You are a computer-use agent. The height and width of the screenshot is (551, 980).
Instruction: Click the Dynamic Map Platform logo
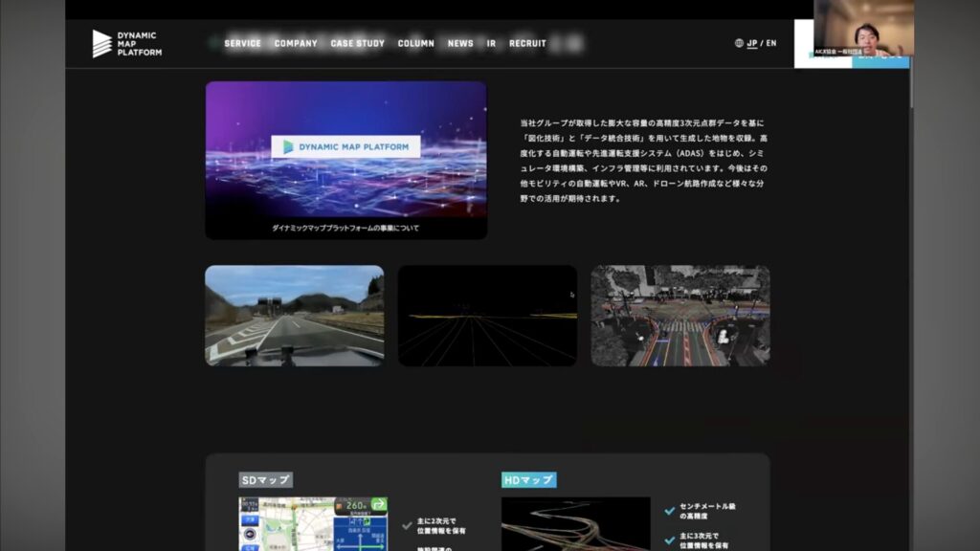126,44
